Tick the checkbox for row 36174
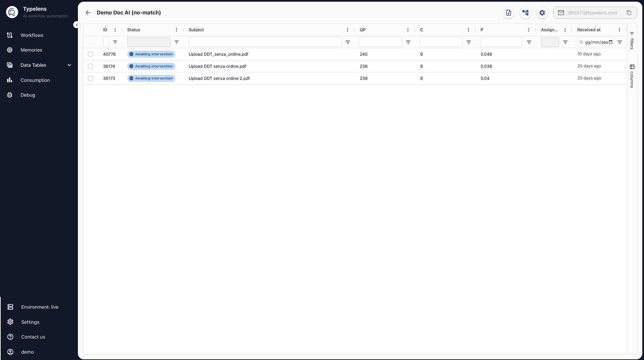 coord(91,66)
